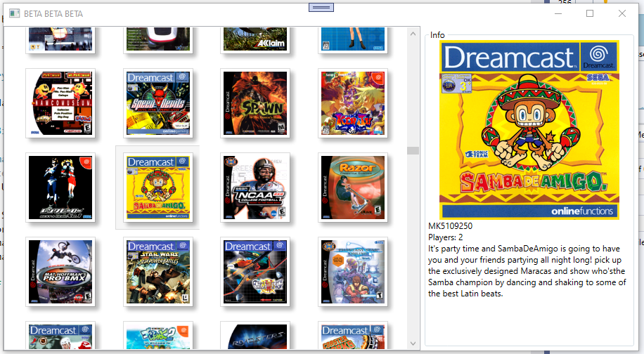Select the Spawn game cover
644x354 pixels.
coord(255,103)
